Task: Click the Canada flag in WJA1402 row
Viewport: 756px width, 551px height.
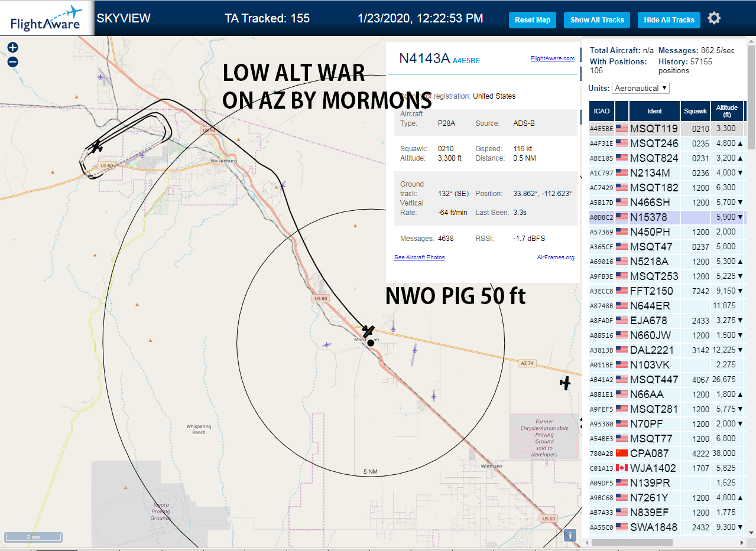Action: click(x=621, y=468)
